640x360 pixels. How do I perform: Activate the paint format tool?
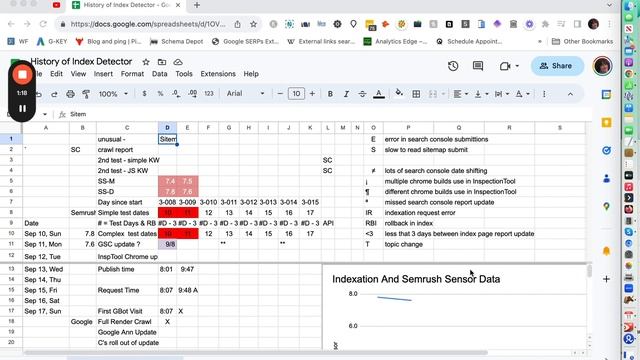(x=86, y=94)
